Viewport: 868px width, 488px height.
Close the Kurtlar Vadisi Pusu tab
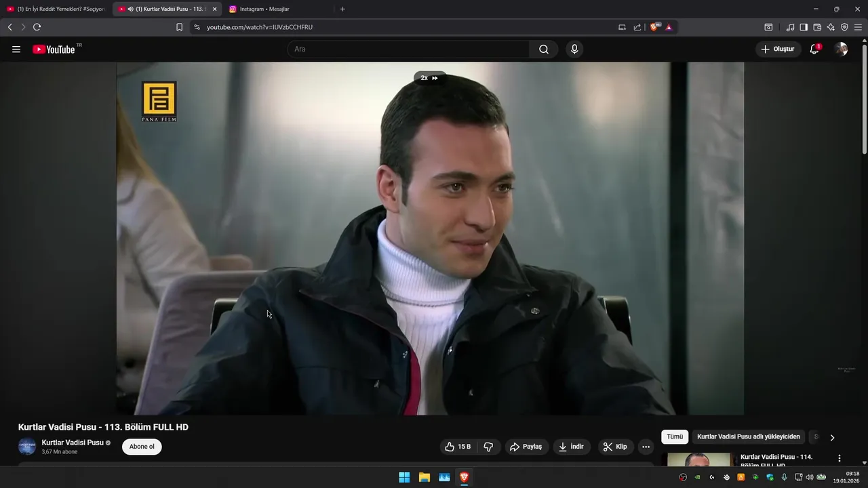click(214, 9)
